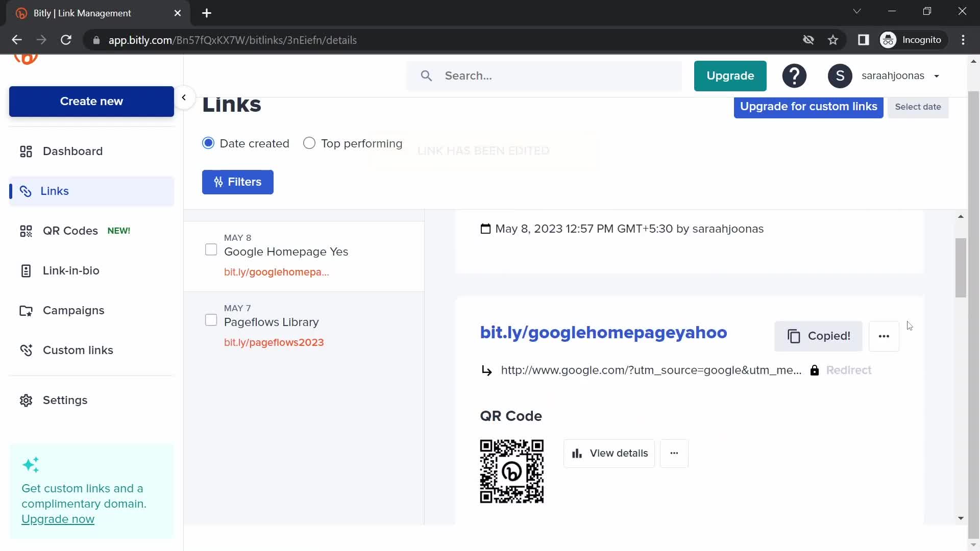This screenshot has width=980, height=551.
Task: Click the Dashboard grid icon
Action: 26,152
